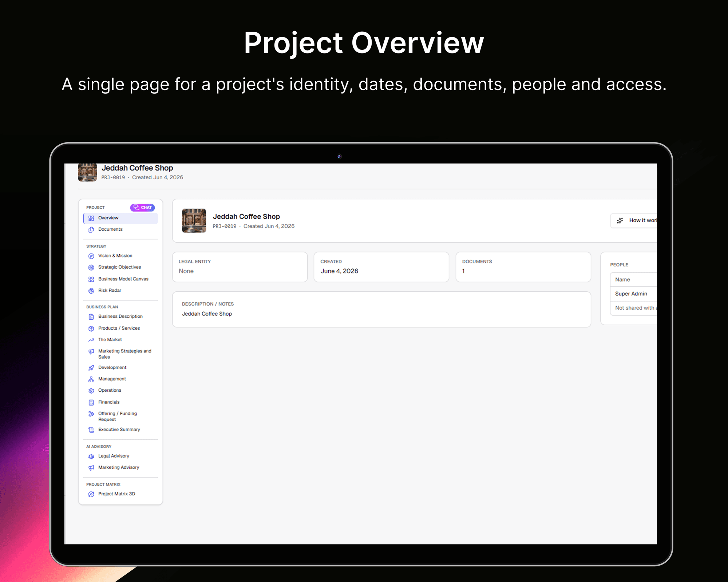Click the Vision & Mission compass icon

91,256
